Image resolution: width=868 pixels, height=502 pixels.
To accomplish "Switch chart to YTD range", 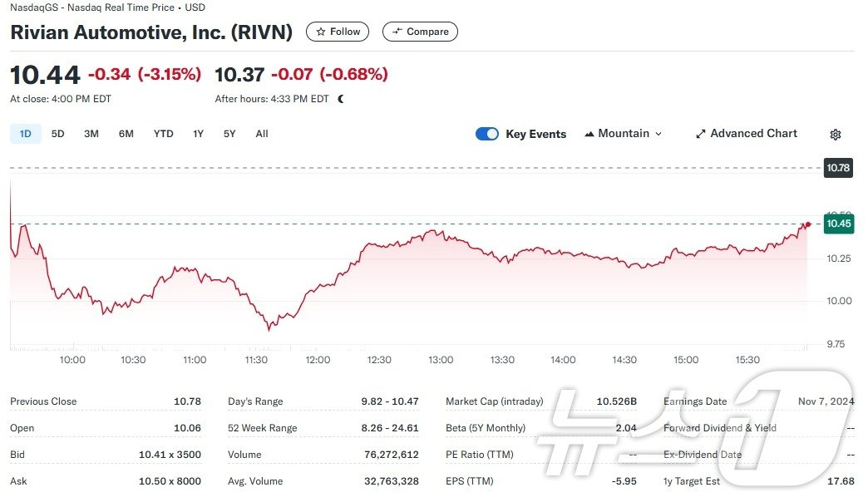I will point(164,134).
